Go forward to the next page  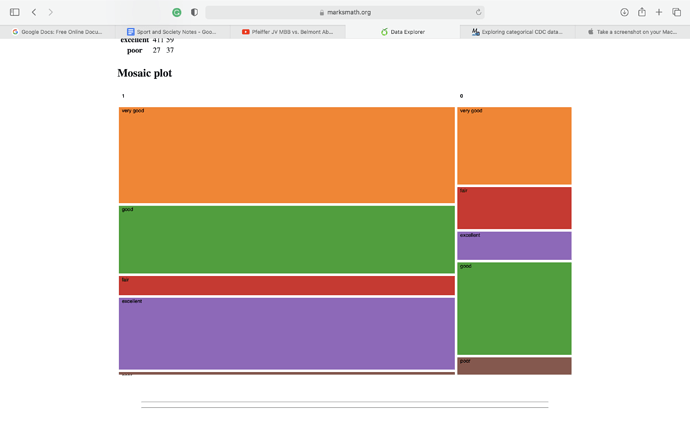tap(51, 12)
